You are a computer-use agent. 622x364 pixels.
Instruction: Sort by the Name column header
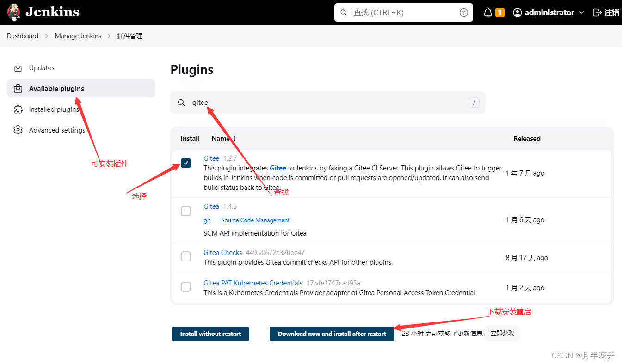point(224,139)
